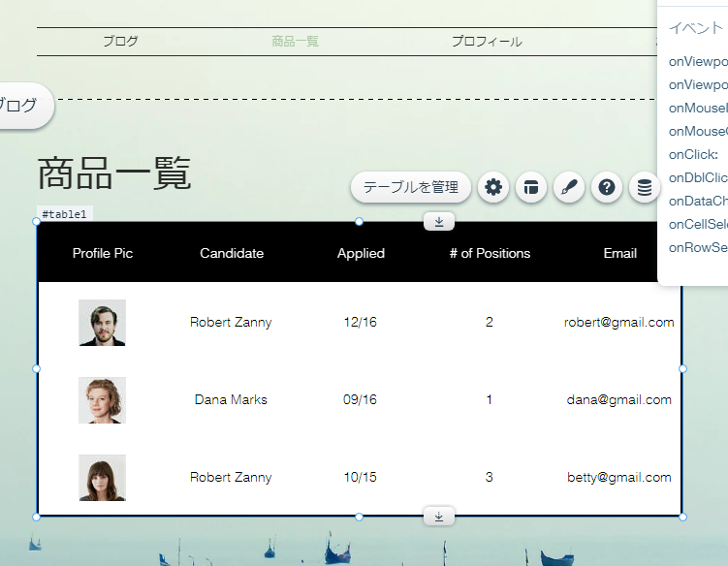Open the 商品一覧 menu item
Image resolution: width=728 pixels, height=566 pixels.
pyautogui.click(x=296, y=42)
